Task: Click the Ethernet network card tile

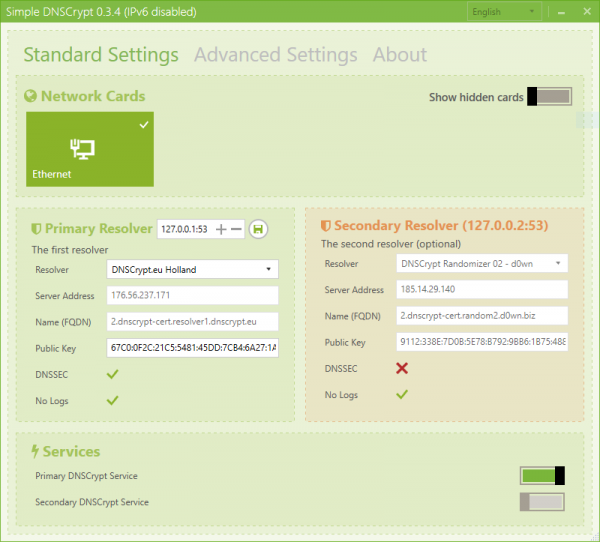Action: coord(90,149)
